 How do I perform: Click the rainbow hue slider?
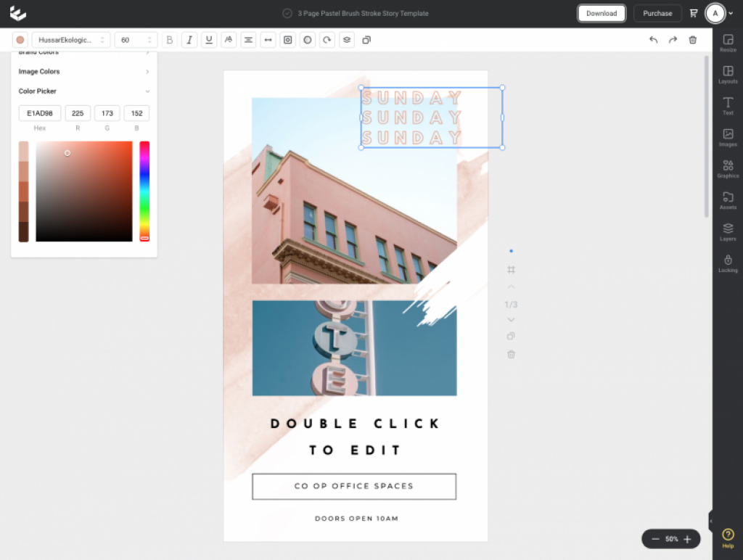144,191
